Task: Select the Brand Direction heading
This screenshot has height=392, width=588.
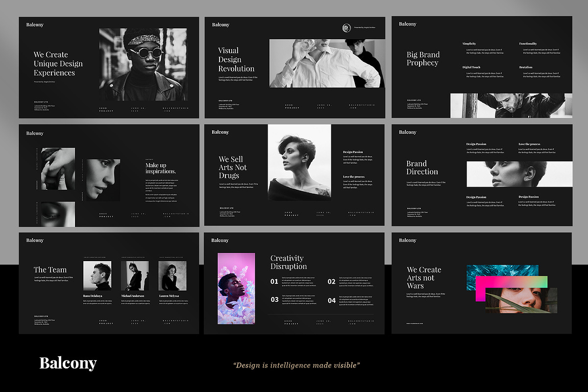Action: [422, 168]
